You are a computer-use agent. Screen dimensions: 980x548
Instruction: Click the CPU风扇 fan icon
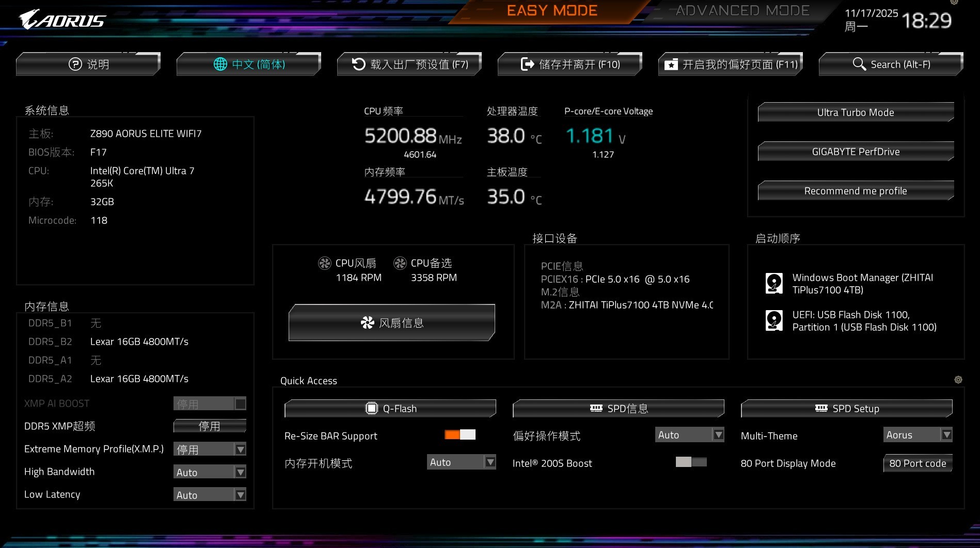(325, 263)
